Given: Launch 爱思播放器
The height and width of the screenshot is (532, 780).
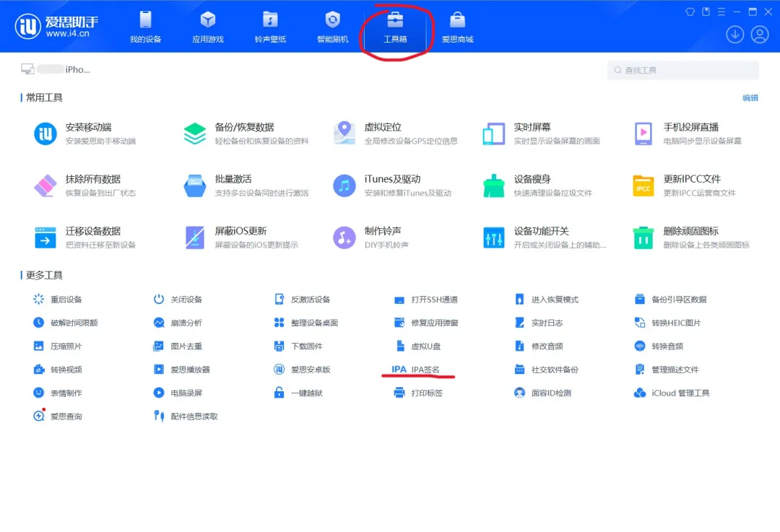Looking at the screenshot, I should coord(181,370).
